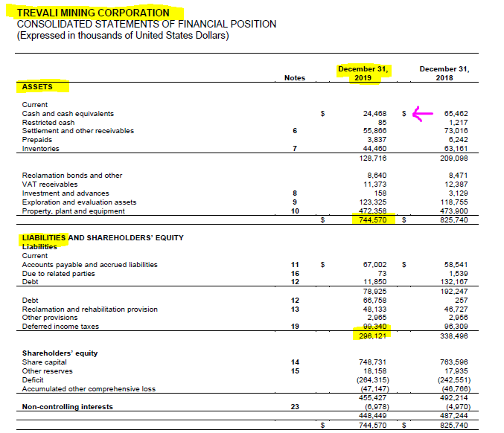Select 825,740 total assets value for 2018
Viewport: 504px width, 433px height.
(x=454, y=220)
